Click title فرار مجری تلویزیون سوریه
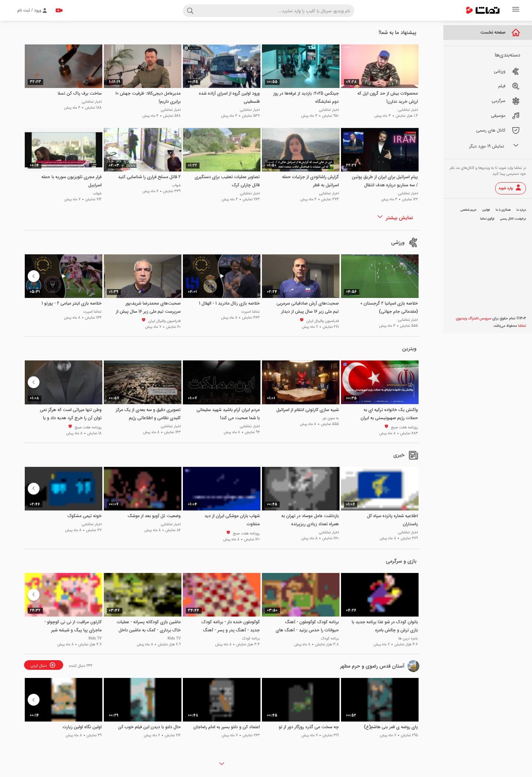 [71, 181]
